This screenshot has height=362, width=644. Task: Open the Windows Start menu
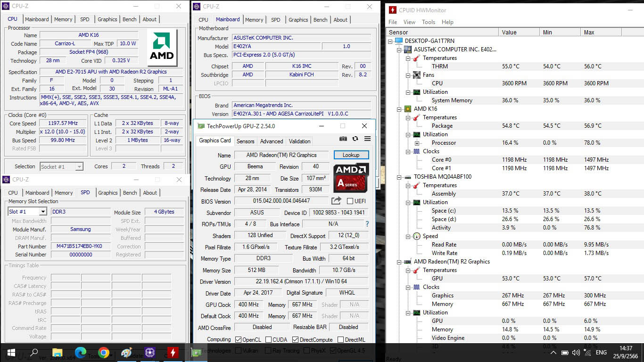point(11,353)
